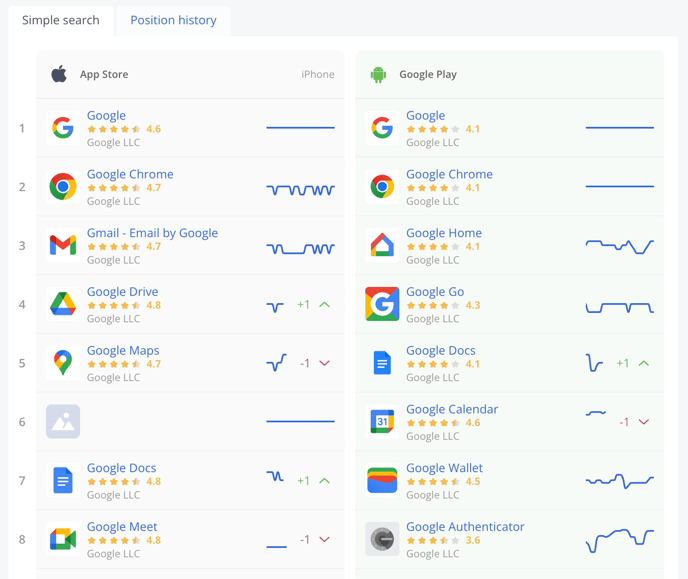Click the Google Meet camera icon
The width and height of the screenshot is (688, 579).
63,540
